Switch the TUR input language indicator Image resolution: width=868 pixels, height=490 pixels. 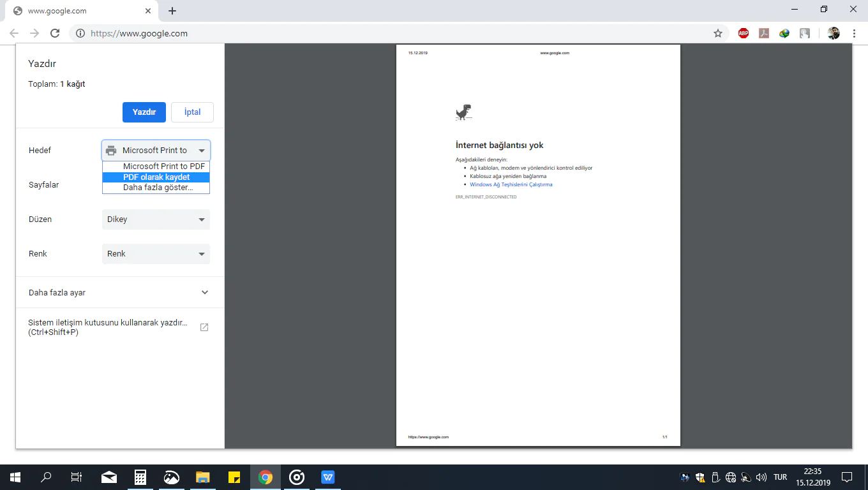coord(780,477)
